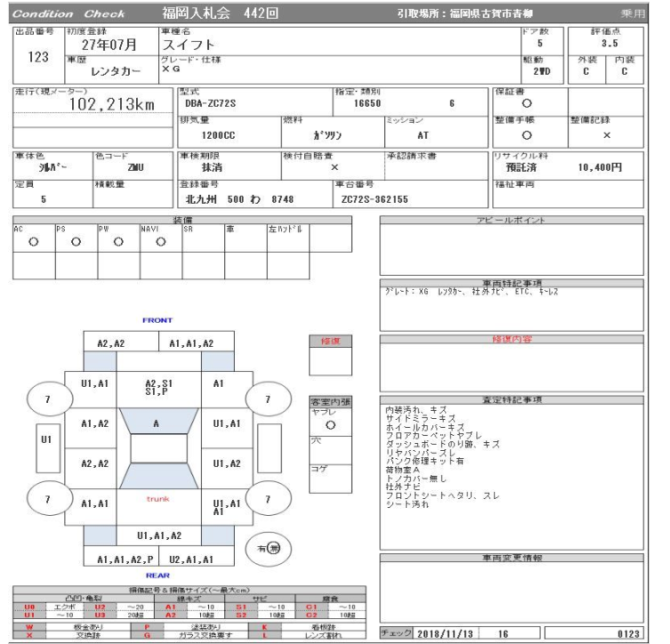The height and width of the screenshot is (644, 670).
Task: Click the mileage field showing 102,213km
Action: [111, 105]
